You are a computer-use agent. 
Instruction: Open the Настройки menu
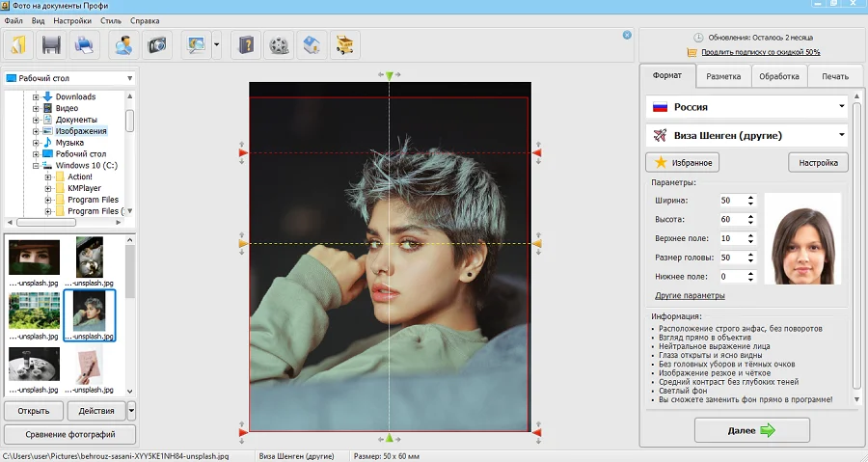[73, 20]
